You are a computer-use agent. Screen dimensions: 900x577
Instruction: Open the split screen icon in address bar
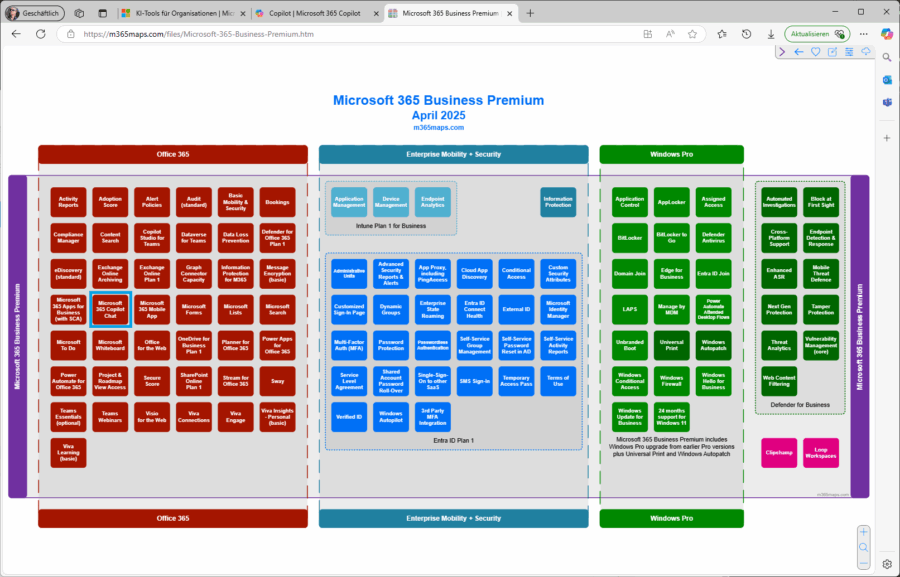[648, 34]
